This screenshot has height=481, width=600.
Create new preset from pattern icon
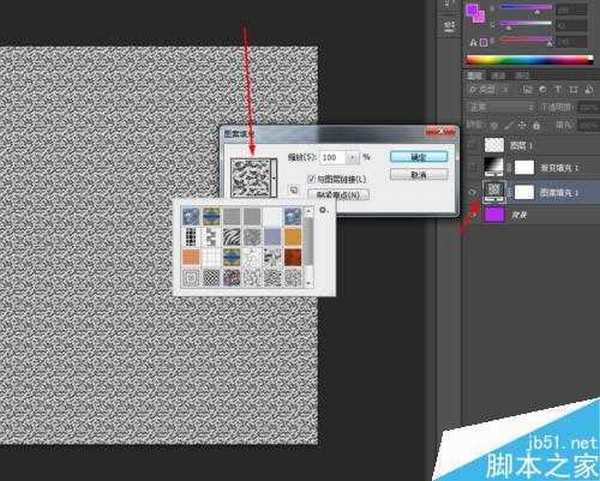295,188
